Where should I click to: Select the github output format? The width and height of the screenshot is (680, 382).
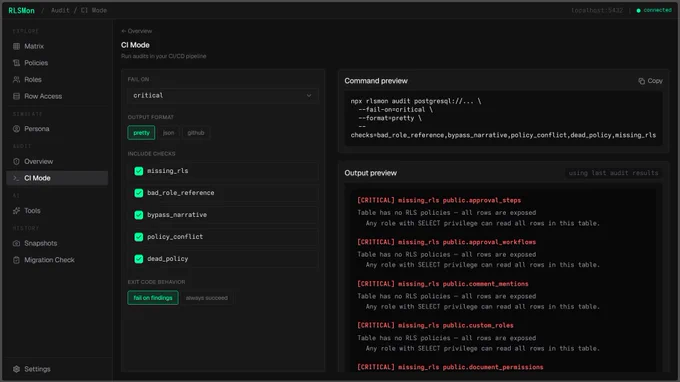(x=196, y=133)
